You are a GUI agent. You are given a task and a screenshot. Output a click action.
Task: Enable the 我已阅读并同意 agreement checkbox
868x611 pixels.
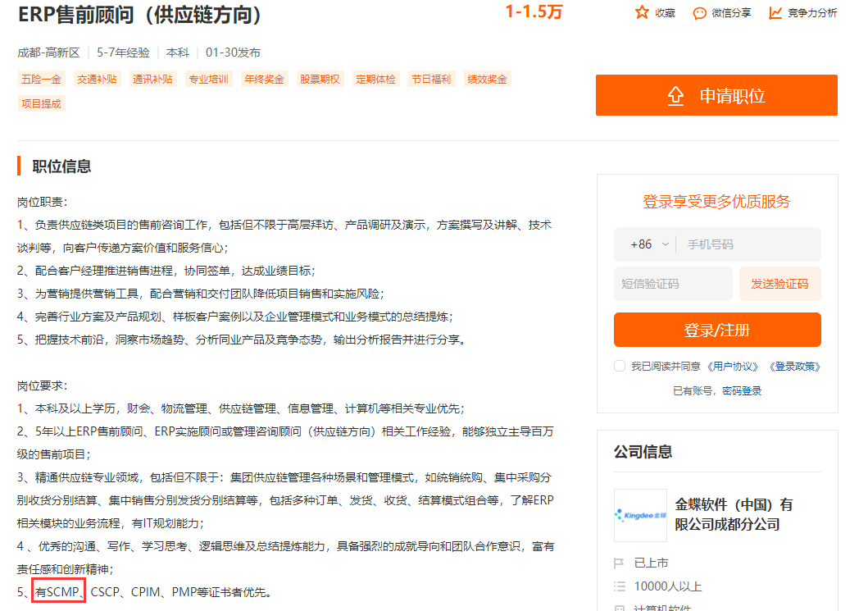tap(620, 366)
